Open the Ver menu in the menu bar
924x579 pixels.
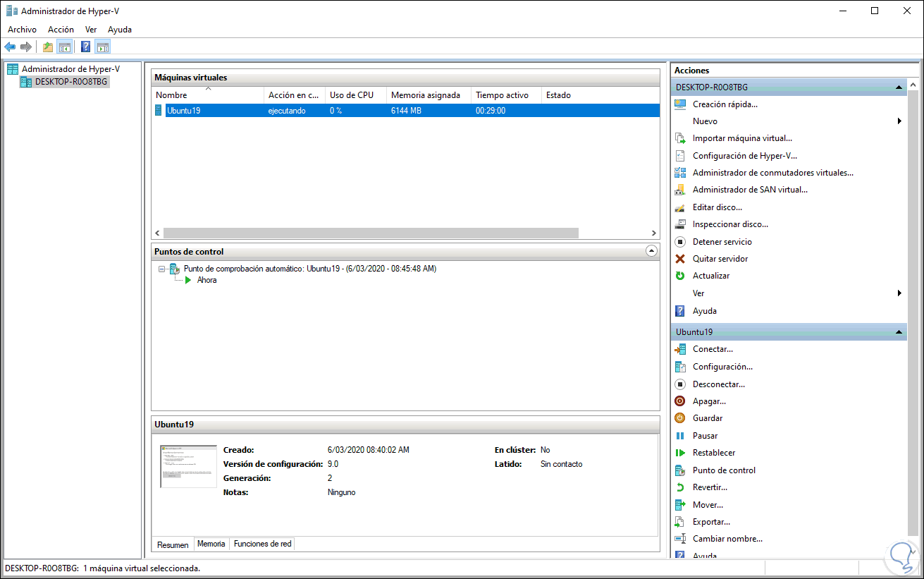pyautogui.click(x=91, y=30)
